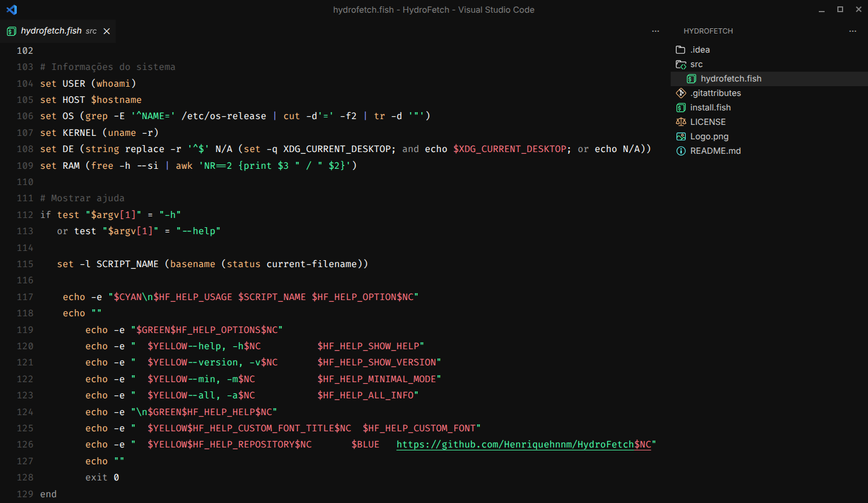Viewport: 868px width, 503px height.
Task: Collapse the src folder
Action: coord(769,64)
